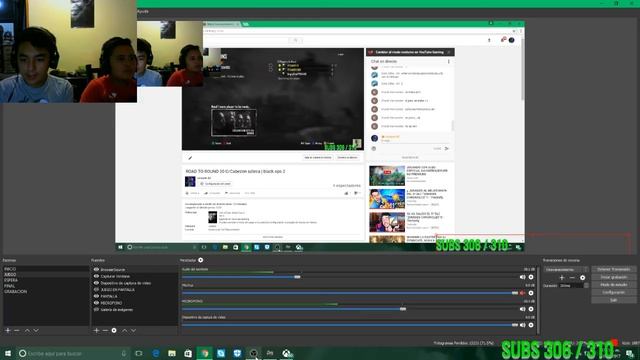Adjust the MICROFONO volume slider handle
This screenshot has height=360, width=640.
tap(403, 309)
